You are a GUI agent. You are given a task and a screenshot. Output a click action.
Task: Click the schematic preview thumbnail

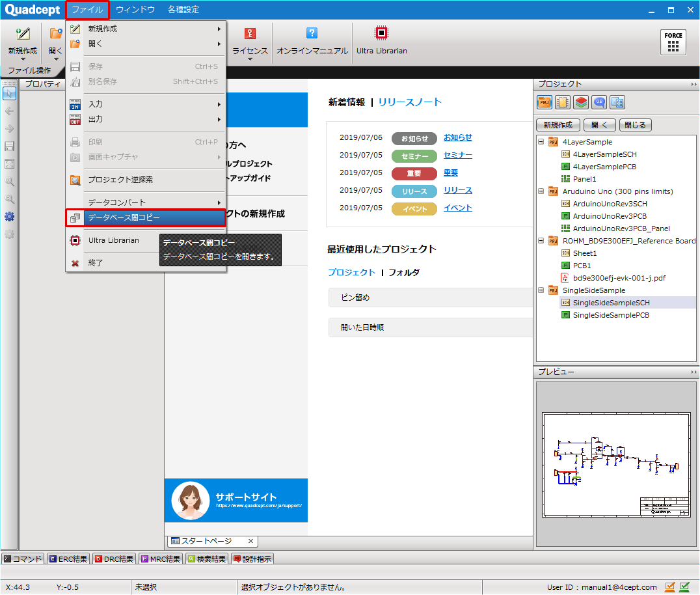pyautogui.click(x=615, y=465)
